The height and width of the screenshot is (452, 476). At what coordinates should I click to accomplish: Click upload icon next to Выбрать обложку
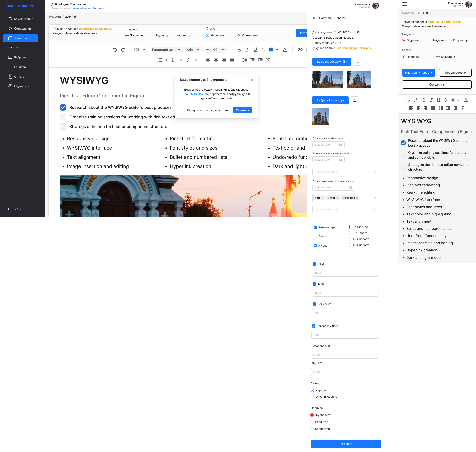click(357, 62)
